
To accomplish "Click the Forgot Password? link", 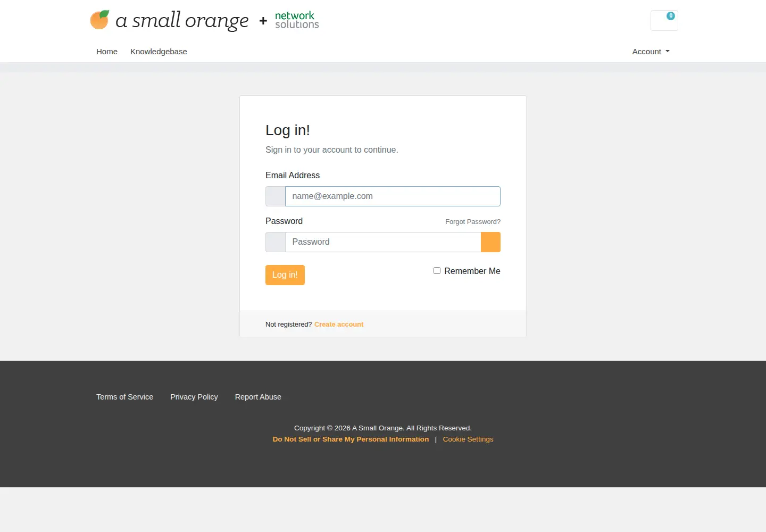I will (473, 222).
